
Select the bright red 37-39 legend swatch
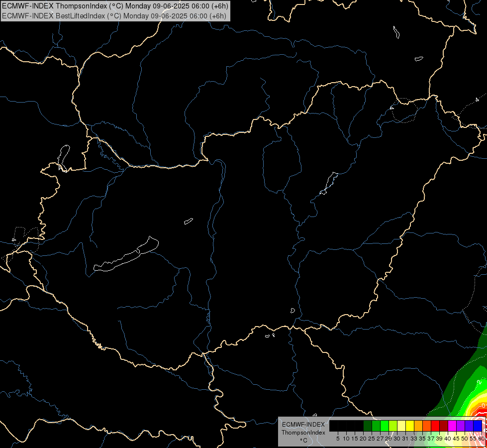click(435, 426)
